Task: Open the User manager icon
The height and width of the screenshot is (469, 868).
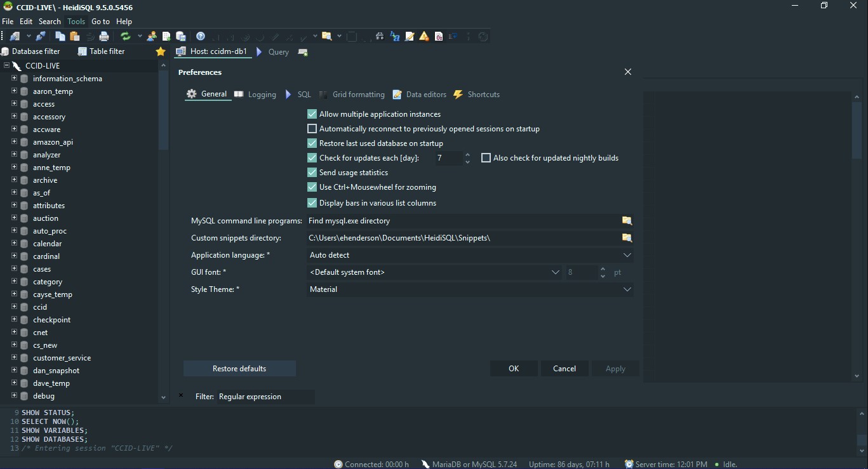Action: coord(152,36)
